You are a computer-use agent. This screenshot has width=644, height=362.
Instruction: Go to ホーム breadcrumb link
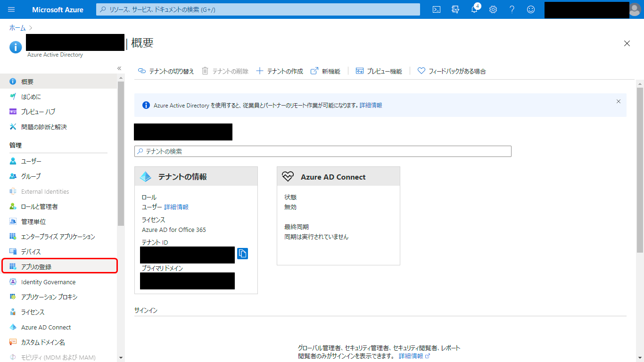[x=17, y=28]
